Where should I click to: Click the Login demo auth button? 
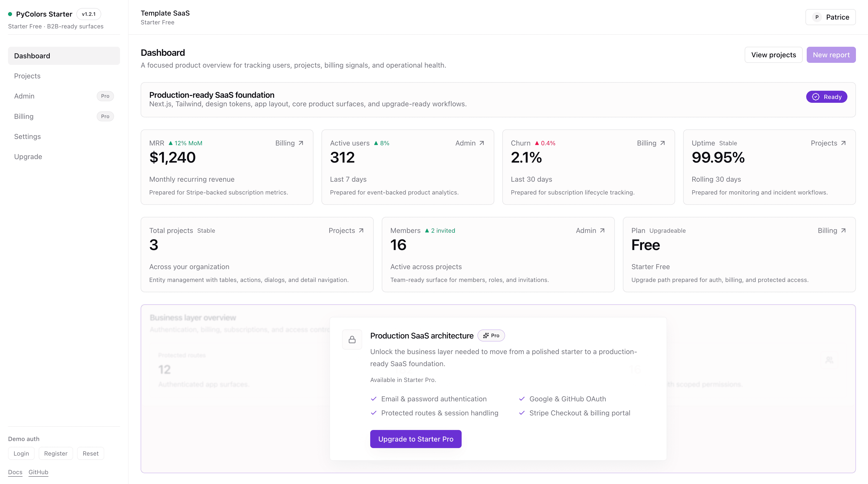tap(21, 453)
